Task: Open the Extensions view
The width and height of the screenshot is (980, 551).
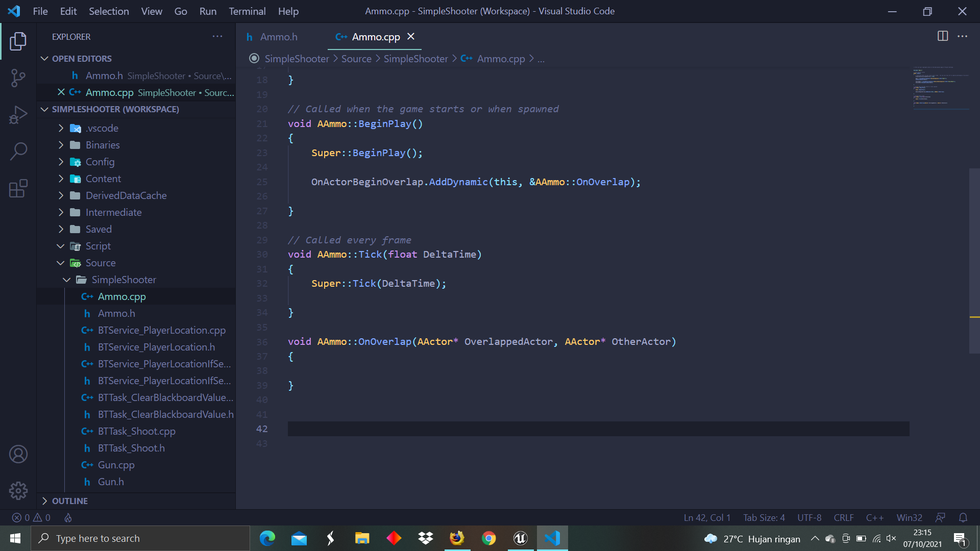Action: [18, 188]
